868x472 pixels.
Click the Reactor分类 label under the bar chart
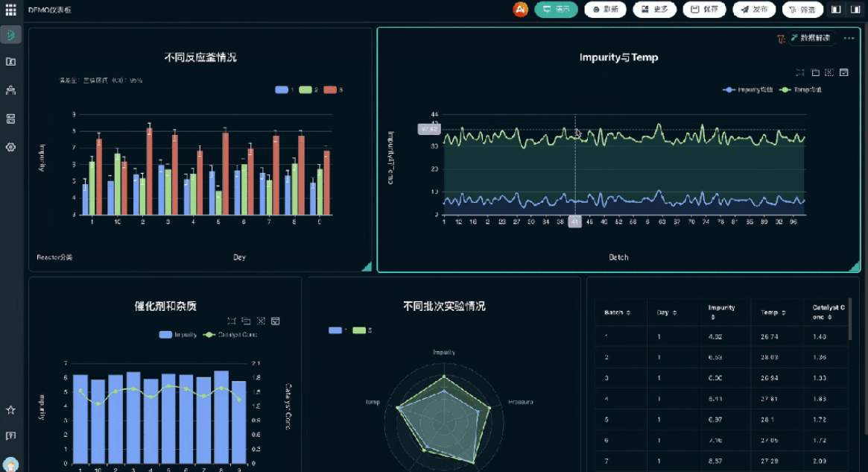tap(54, 257)
